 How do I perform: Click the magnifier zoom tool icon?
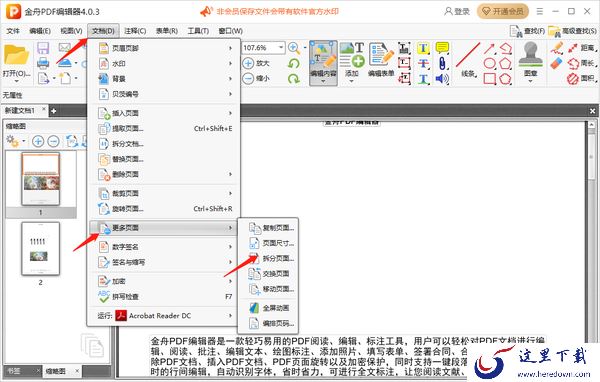294,48
